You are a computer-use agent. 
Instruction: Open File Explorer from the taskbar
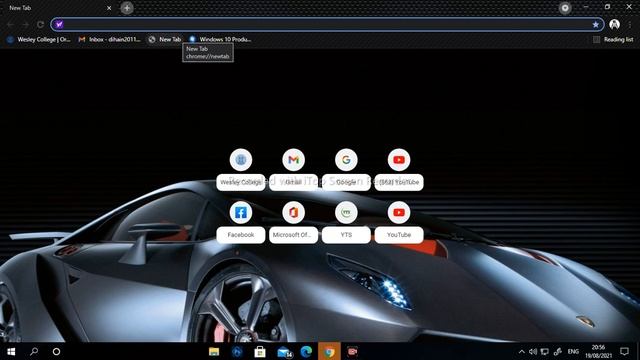tap(214, 351)
